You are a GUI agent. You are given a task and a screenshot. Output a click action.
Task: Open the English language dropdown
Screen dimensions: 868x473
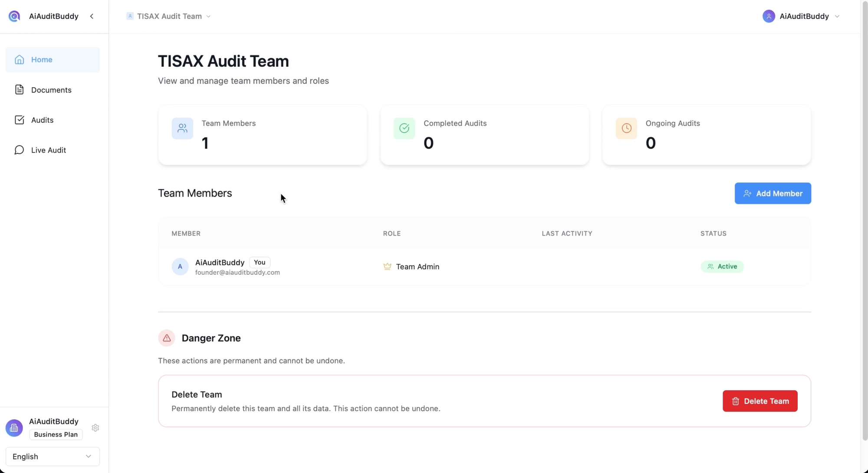click(53, 457)
